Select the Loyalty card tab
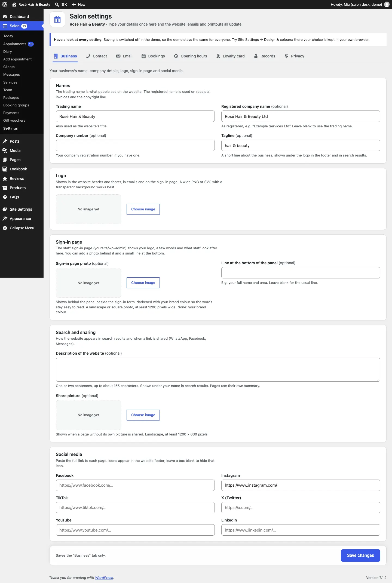 click(230, 56)
